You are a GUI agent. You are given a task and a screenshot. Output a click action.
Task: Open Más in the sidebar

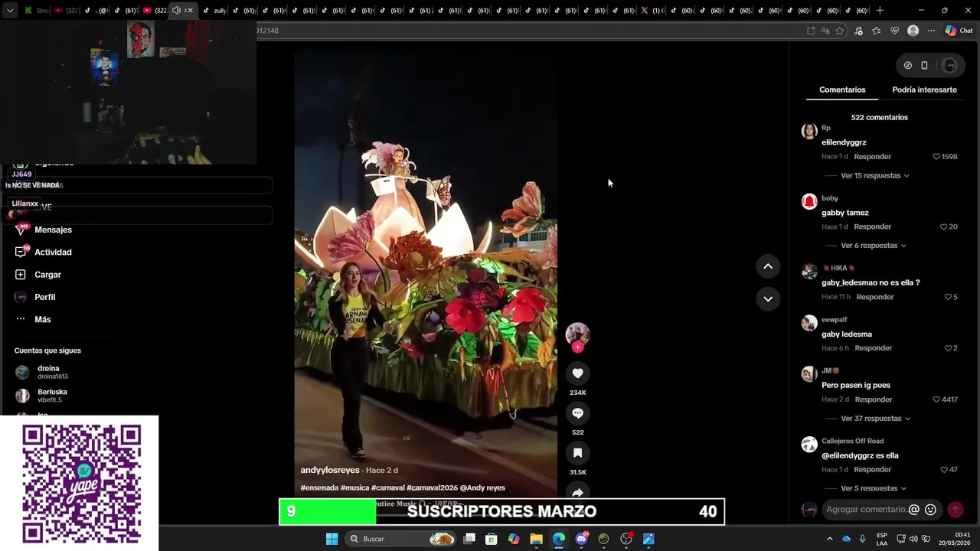tap(42, 320)
